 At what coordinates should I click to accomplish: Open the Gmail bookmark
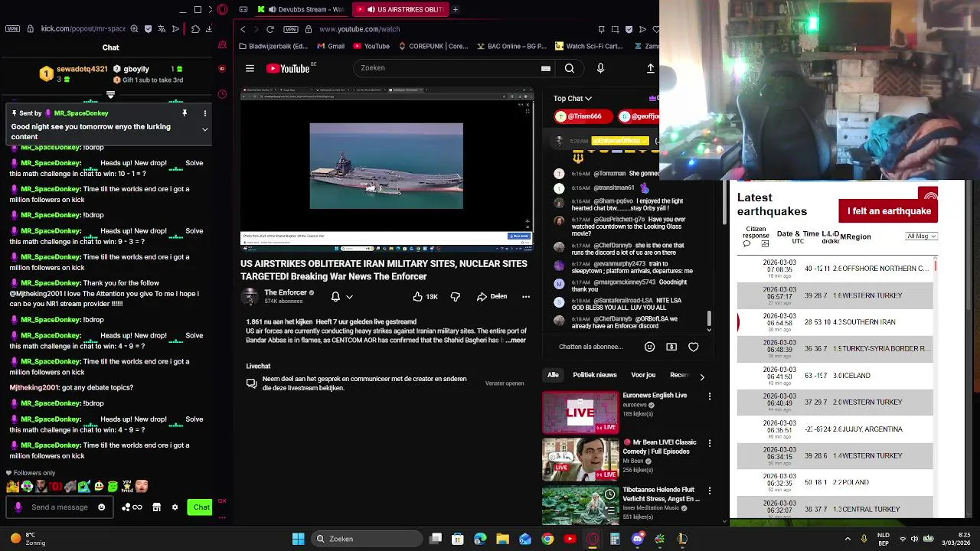(330, 46)
